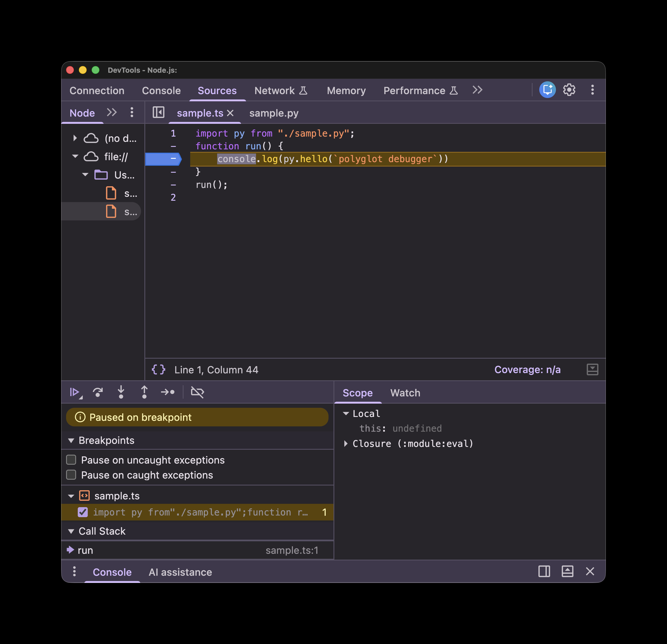Hide the navigator sidebar

(x=159, y=112)
